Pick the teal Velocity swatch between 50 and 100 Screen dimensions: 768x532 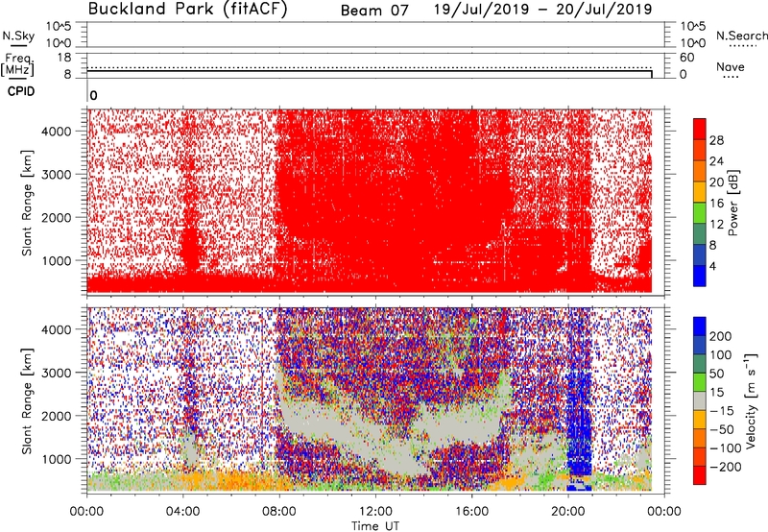coord(700,364)
